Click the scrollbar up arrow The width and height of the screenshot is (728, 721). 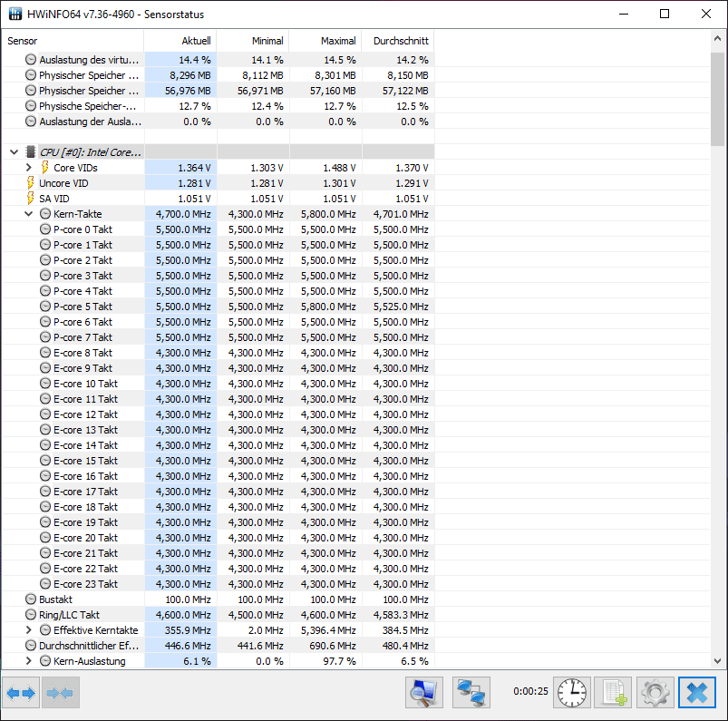[717, 39]
